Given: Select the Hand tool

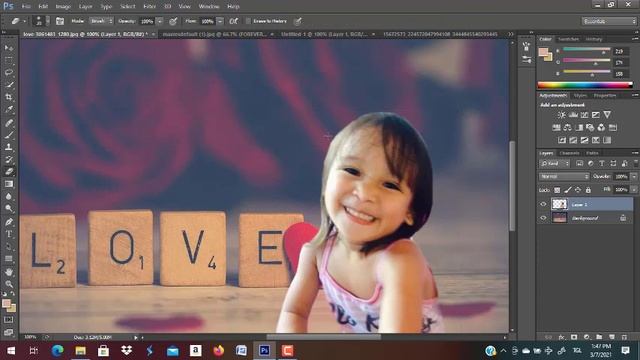Looking at the screenshot, I should 9,272.
